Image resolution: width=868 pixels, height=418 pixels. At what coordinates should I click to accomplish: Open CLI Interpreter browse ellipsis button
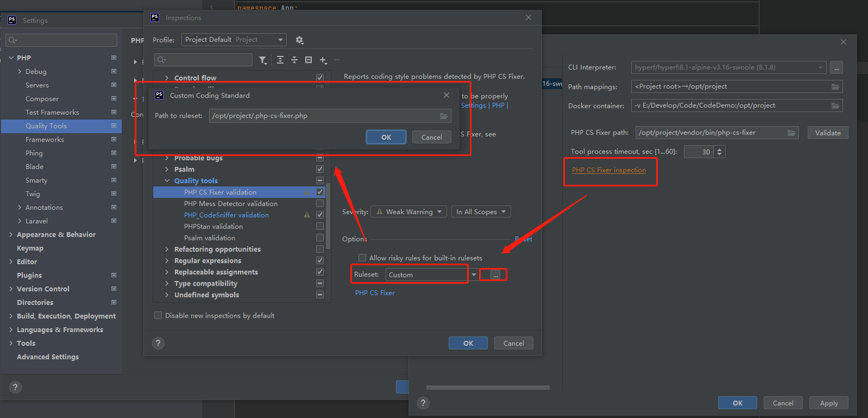(x=836, y=67)
